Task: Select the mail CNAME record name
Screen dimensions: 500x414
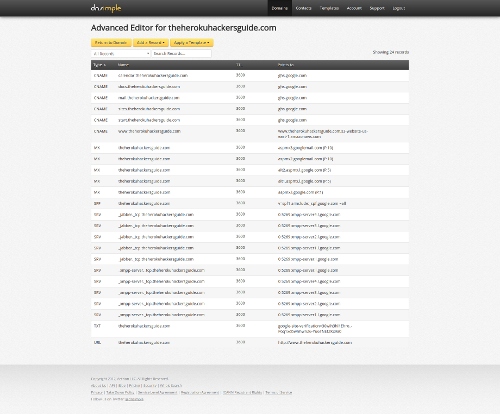Action: coord(149,98)
